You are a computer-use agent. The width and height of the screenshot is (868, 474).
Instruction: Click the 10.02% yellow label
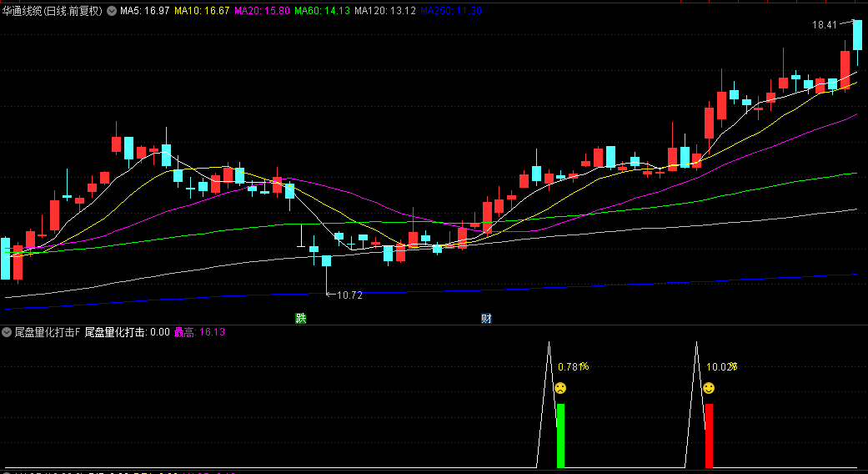coord(722,366)
